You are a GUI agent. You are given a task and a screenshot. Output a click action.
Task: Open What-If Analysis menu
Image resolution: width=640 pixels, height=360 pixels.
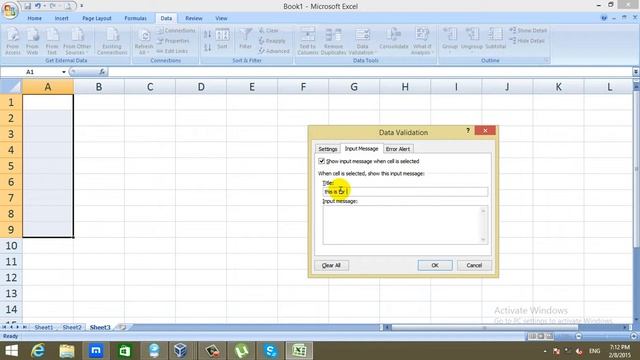pos(421,41)
